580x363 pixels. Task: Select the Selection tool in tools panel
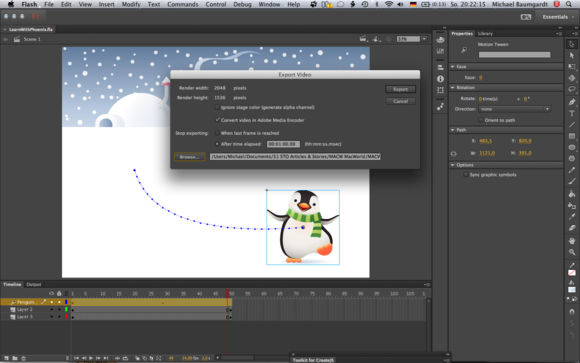(572, 44)
